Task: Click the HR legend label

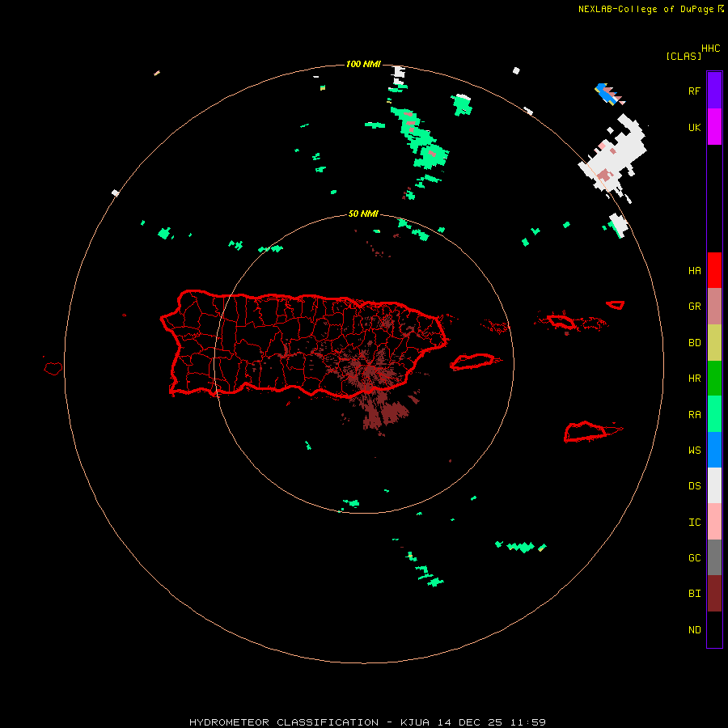Action: [694, 379]
